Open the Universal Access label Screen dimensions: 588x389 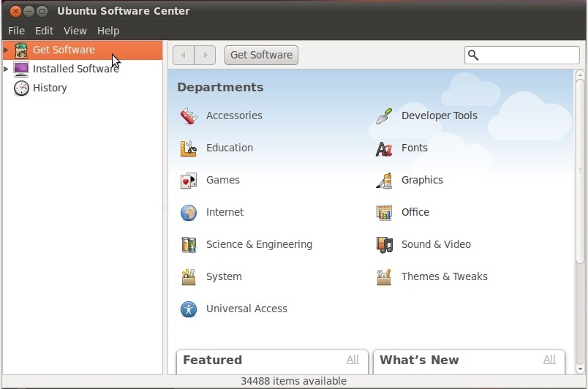[x=246, y=309]
